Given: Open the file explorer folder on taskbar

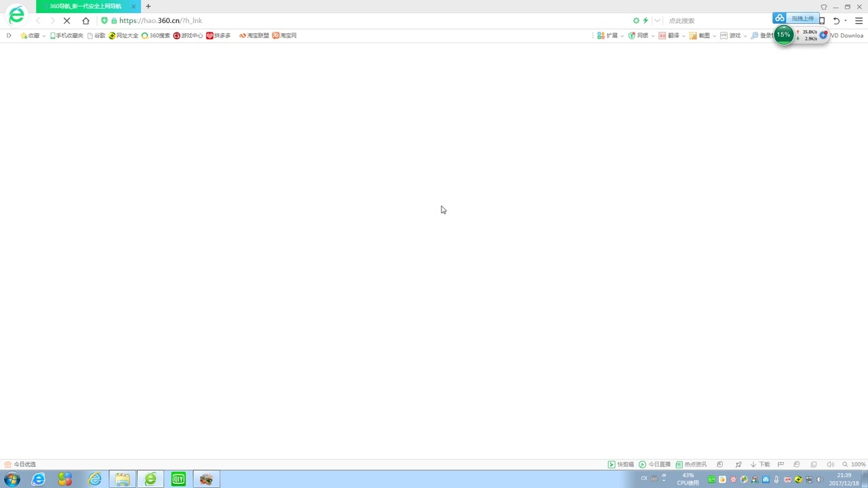Looking at the screenshot, I should [x=123, y=479].
